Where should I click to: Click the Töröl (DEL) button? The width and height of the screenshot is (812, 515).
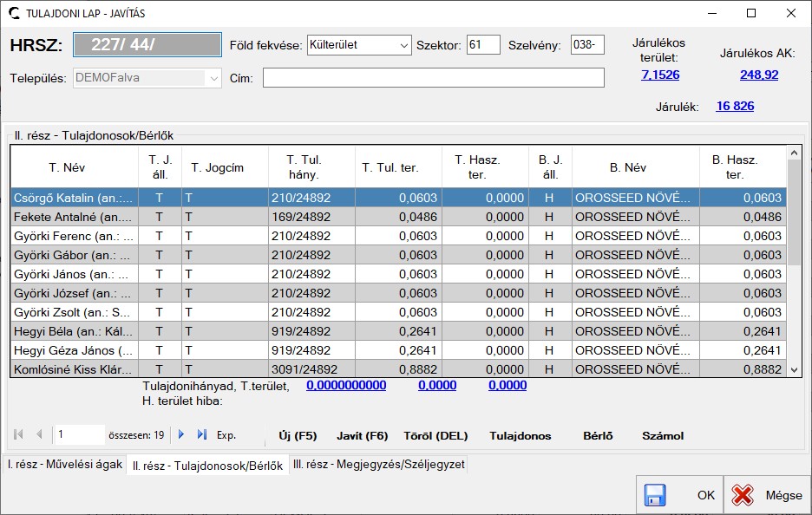pos(434,436)
